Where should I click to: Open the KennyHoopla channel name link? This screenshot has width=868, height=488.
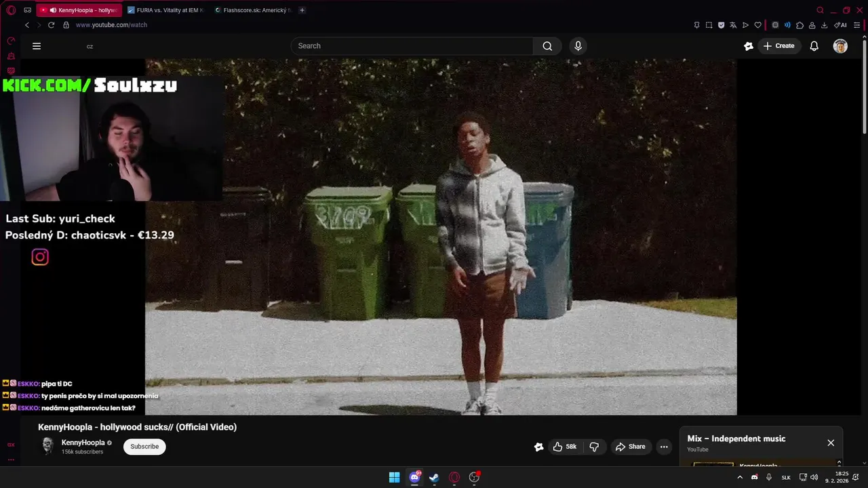tap(83, 443)
